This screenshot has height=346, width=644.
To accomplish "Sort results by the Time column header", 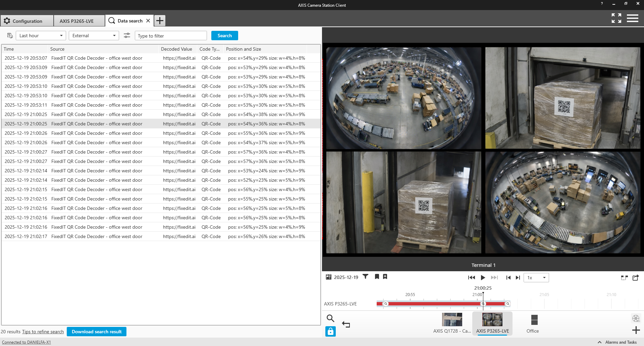I will pyautogui.click(x=25, y=49).
